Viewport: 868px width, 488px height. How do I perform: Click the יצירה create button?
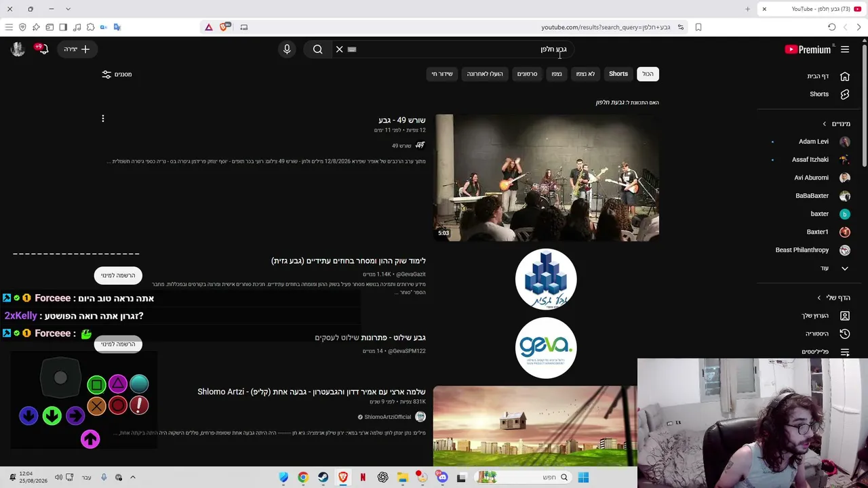coord(77,49)
